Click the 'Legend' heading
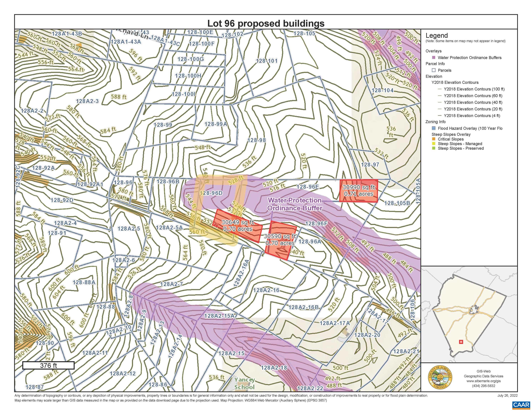This screenshot has height=411, width=532. [x=437, y=35]
